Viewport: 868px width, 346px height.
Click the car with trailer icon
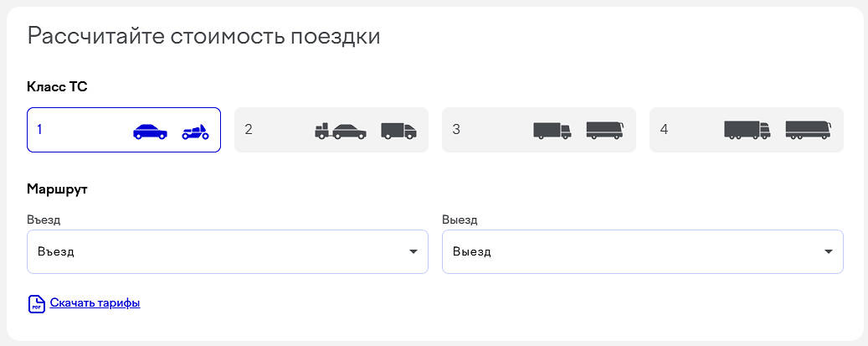pos(340,131)
